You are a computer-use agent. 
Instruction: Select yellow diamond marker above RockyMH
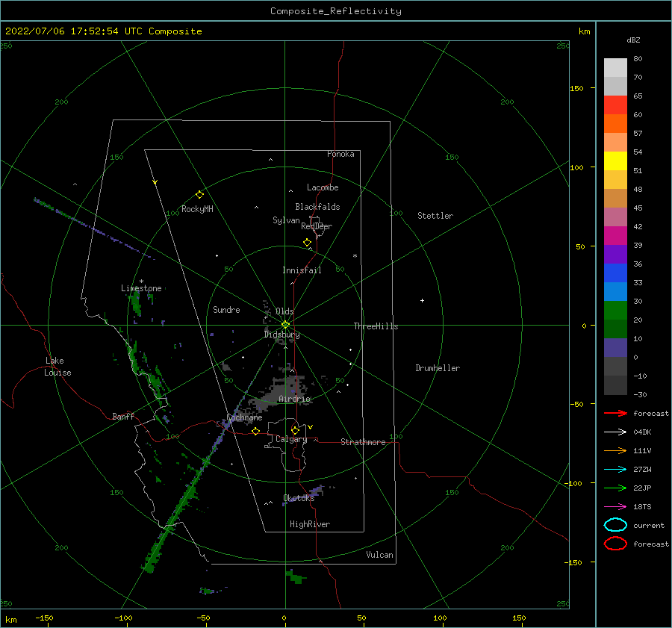pyautogui.click(x=199, y=195)
